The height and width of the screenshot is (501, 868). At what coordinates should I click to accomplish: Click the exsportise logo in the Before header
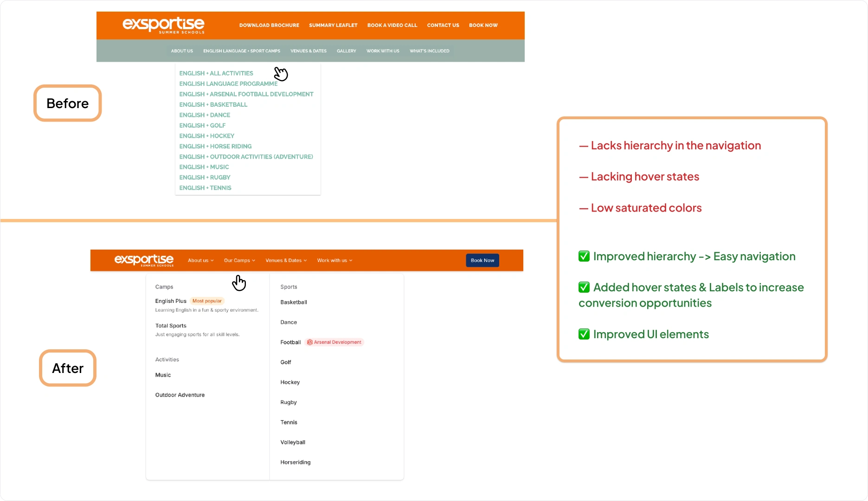(163, 25)
